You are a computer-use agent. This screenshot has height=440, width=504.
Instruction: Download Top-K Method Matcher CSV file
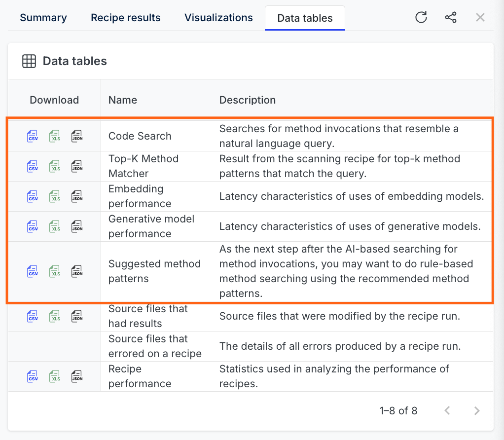coord(33,166)
